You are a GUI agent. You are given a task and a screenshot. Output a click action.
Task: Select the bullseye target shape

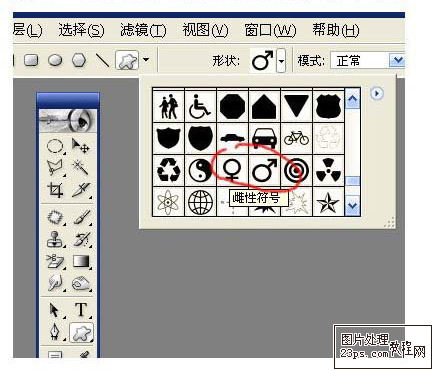coord(296,170)
